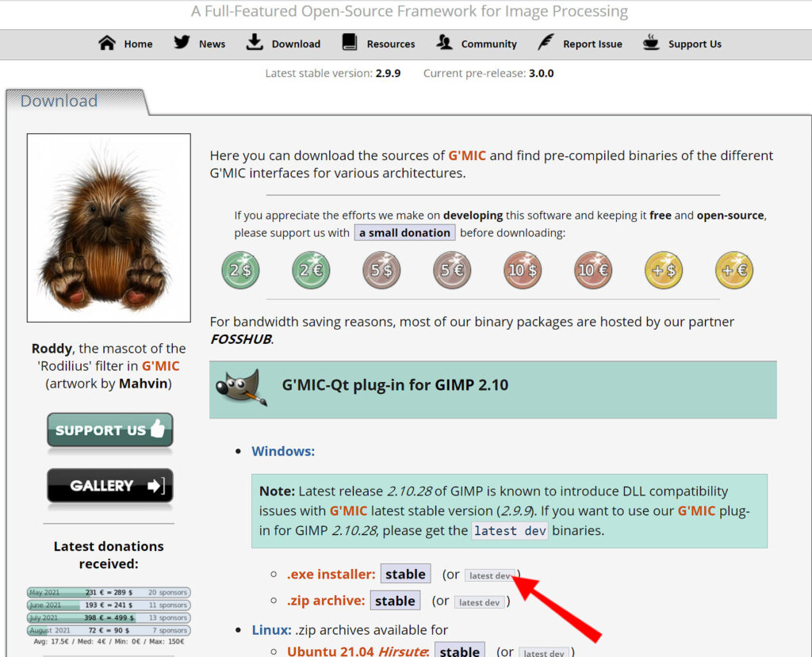Click pre-release version number 3.0.0
Viewport: 812px width, 657px height.
[541, 74]
